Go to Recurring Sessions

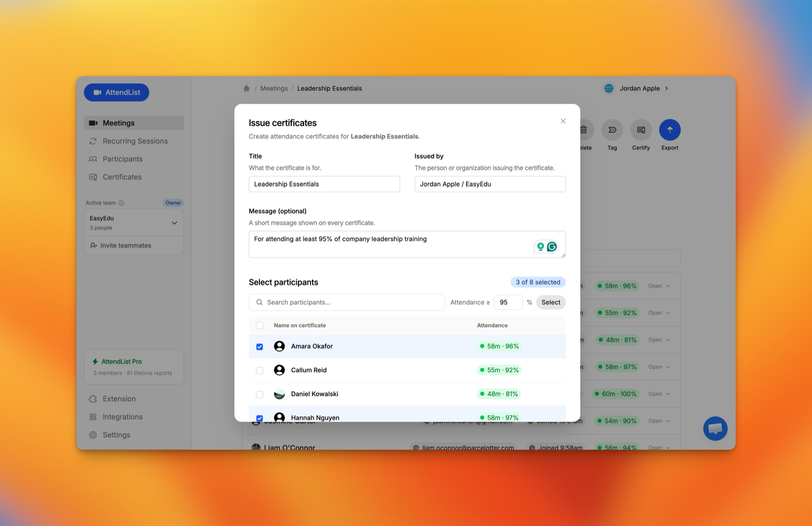[134, 141]
